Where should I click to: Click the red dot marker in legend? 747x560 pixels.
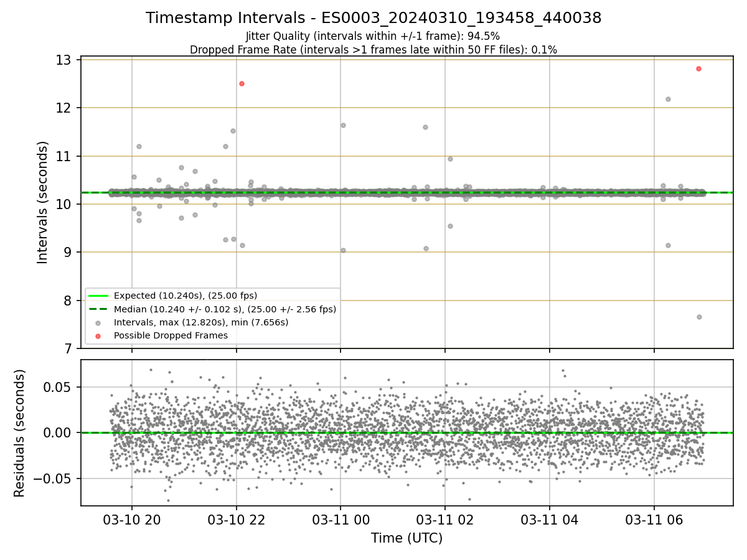click(x=98, y=335)
